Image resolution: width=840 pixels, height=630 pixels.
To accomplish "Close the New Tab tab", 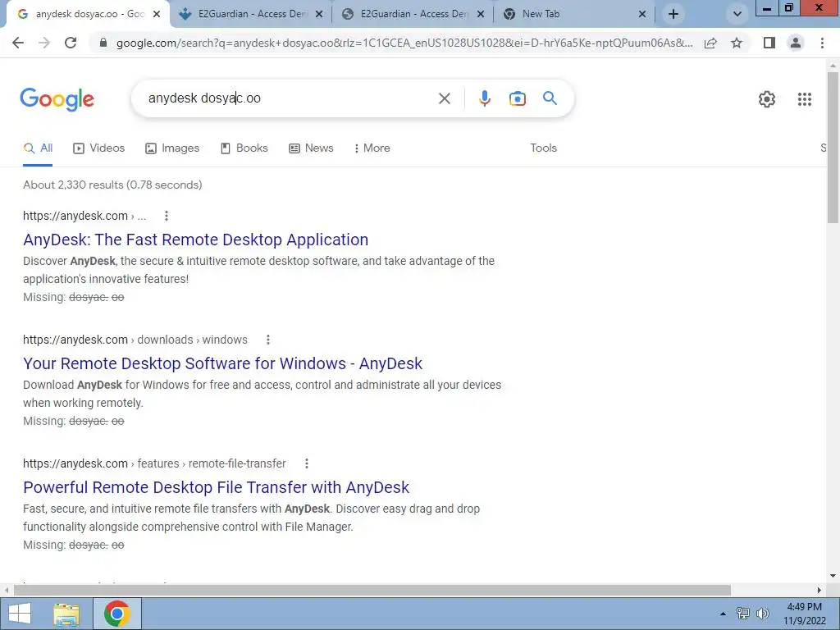I will tap(642, 14).
